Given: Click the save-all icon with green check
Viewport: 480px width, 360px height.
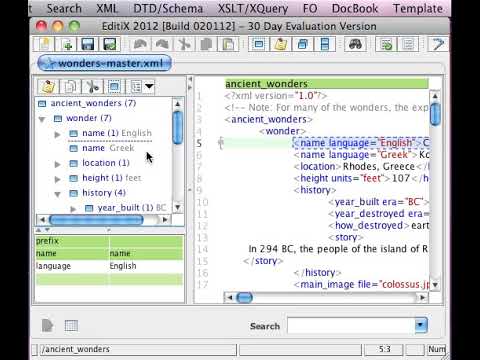Looking at the screenshot, I should point(110,44).
